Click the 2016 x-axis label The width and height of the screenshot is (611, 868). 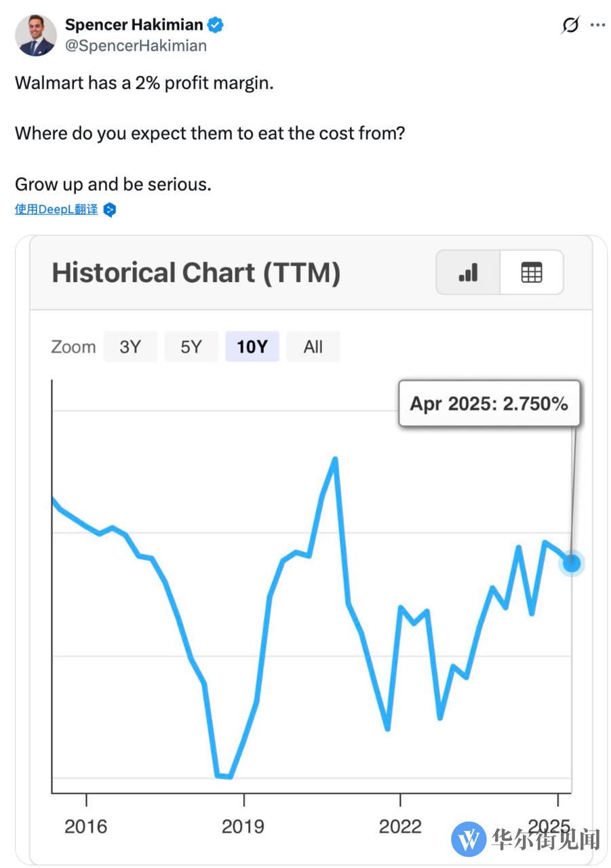(86, 826)
